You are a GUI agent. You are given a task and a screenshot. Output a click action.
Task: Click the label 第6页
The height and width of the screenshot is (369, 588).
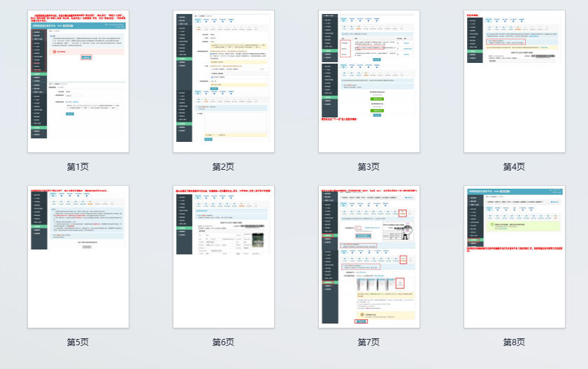click(x=224, y=342)
